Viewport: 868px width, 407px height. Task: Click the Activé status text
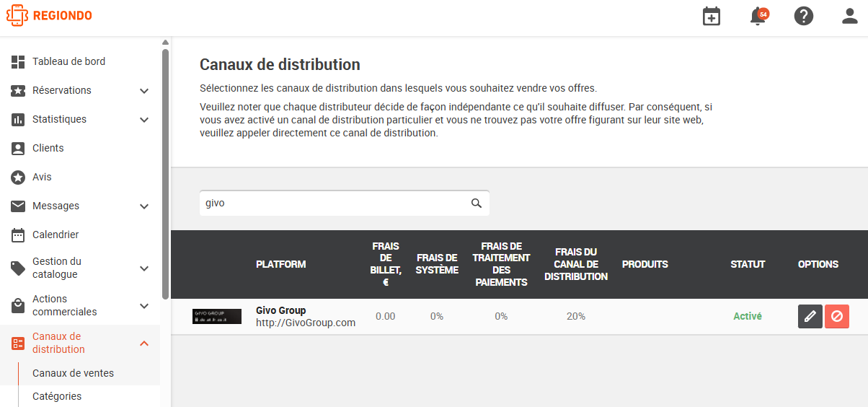coord(748,316)
